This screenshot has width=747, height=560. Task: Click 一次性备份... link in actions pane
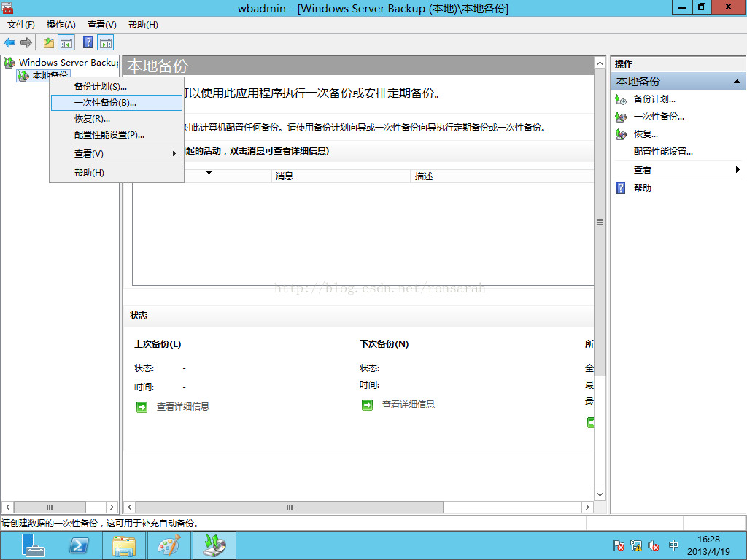pos(659,117)
